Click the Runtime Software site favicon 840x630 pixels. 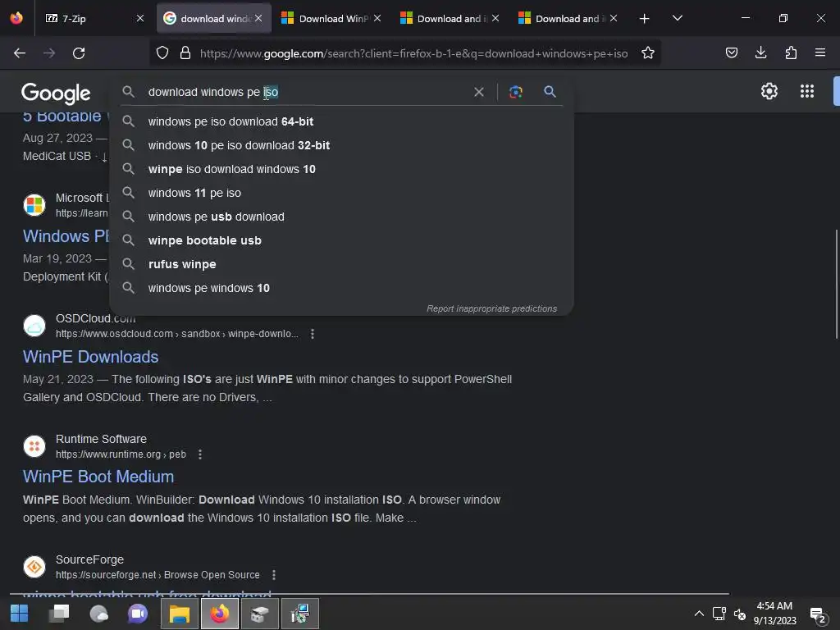[34, 446]
